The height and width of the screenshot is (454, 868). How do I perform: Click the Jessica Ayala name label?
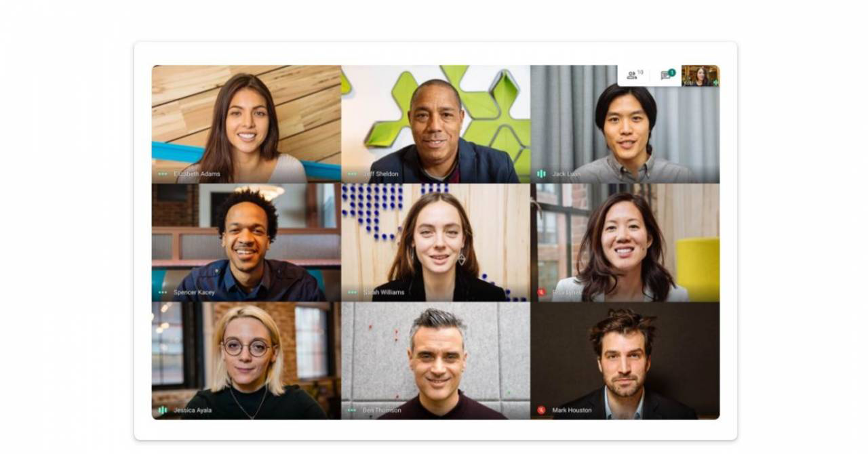(x=193, y=410)
